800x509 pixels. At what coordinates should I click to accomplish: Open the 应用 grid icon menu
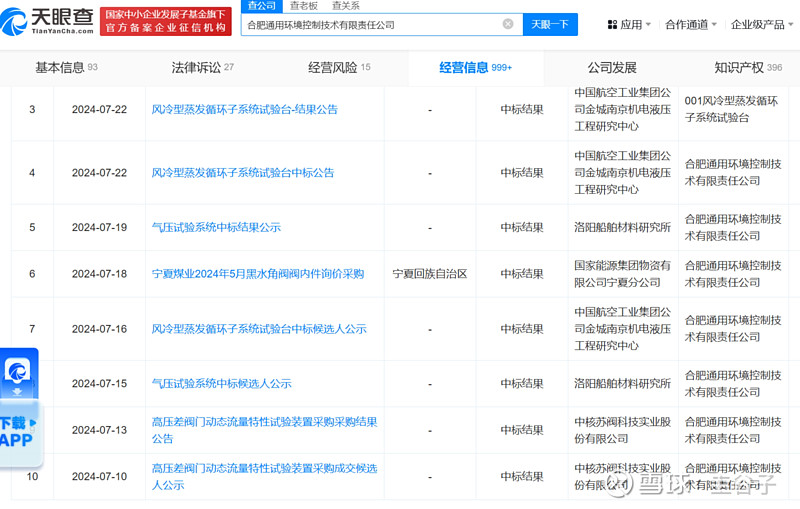612,24
